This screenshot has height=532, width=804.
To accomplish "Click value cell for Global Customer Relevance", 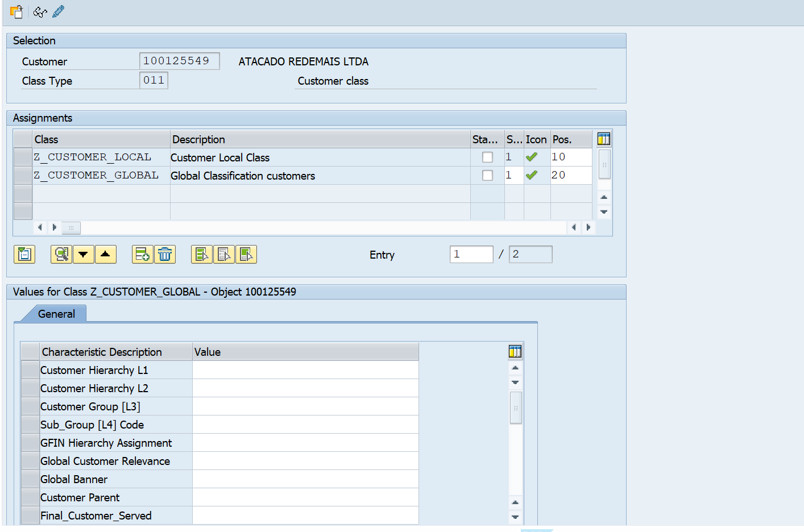I will [306, 461].
